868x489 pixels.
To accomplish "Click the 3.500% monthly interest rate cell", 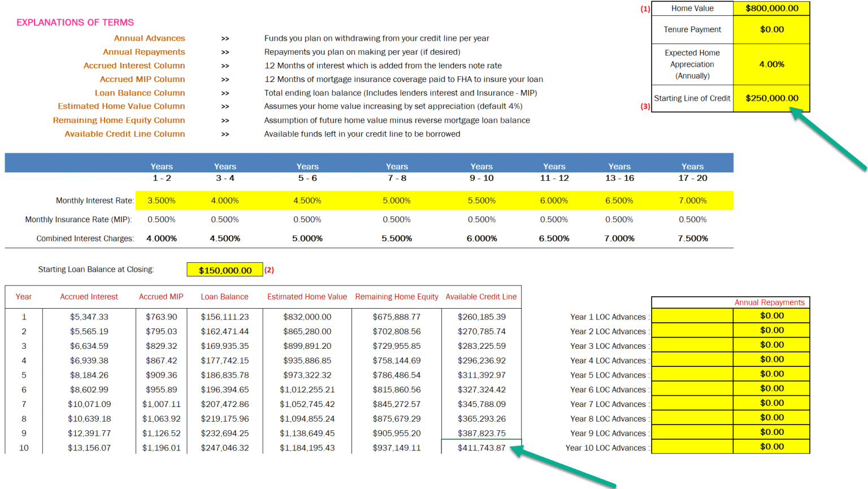I will 162,200.
